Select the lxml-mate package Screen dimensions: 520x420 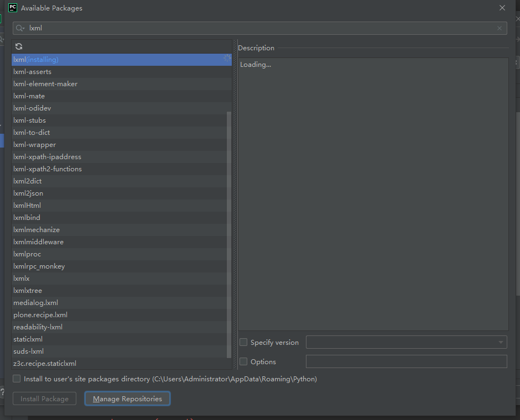coord(122,96)
